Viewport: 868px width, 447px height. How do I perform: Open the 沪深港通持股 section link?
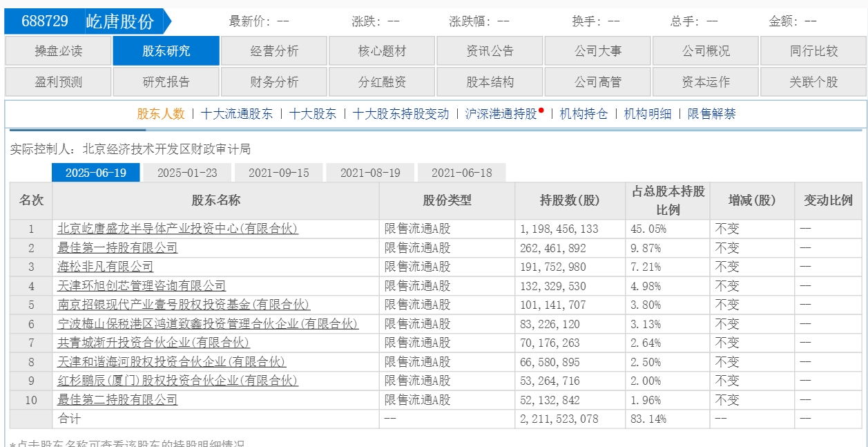[x=501, y=114]
